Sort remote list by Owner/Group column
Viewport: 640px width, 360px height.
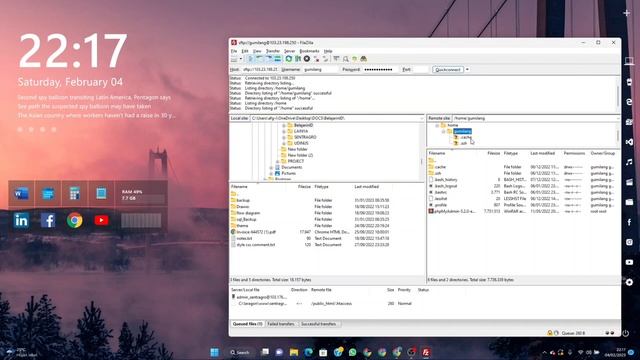point(603,153)
